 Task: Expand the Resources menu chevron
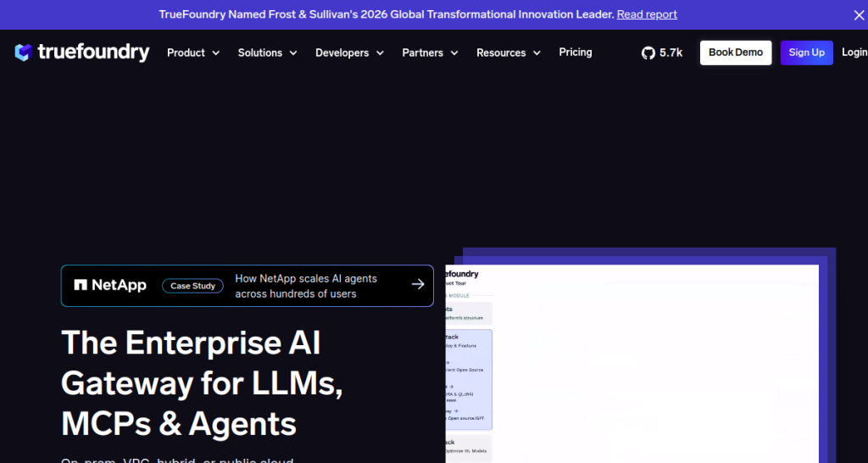point(537,53)
